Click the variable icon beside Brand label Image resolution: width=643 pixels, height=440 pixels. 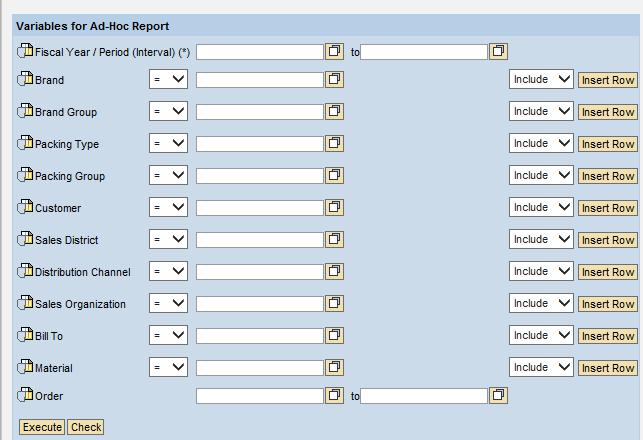click(25, 79)
